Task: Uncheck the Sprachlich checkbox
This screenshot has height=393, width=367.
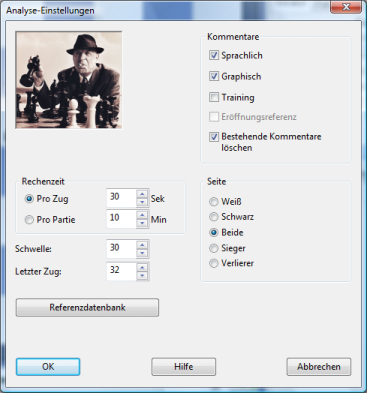Action: point(214,55)
